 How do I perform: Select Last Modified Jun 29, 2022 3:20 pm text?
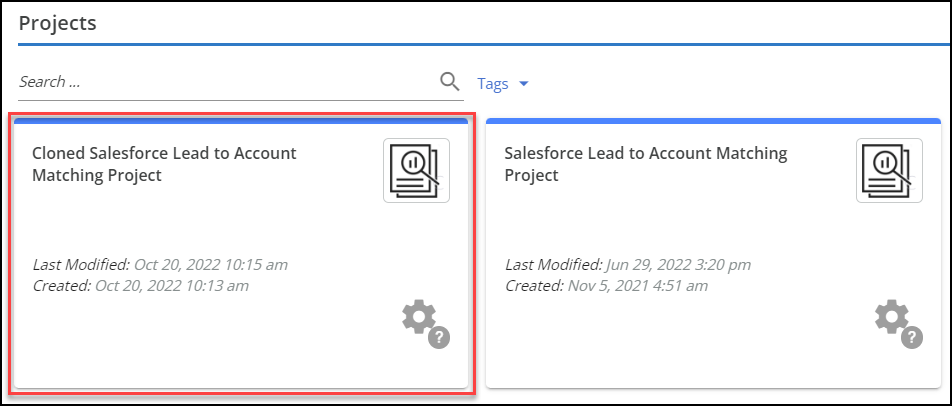pyautogui.click(x=628, y=265)
